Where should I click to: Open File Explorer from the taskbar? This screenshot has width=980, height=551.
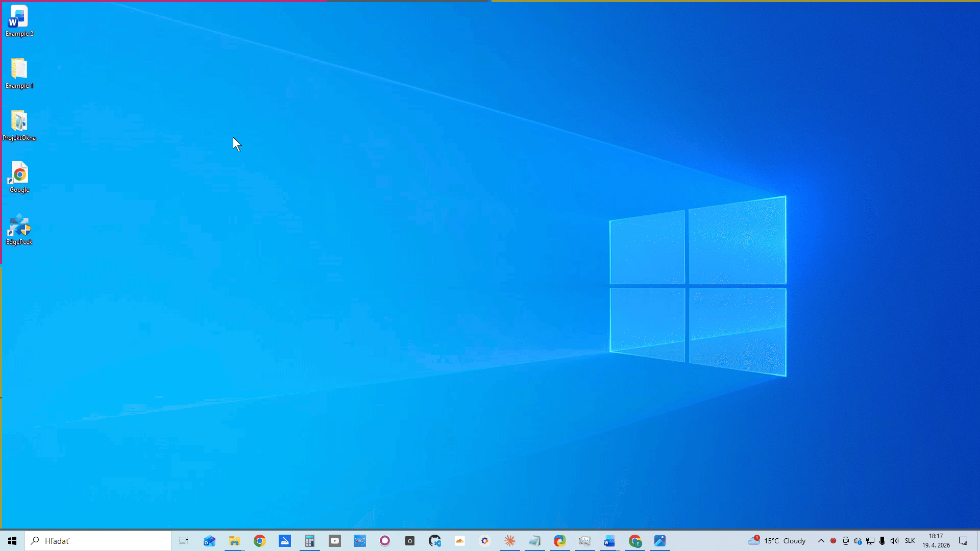point(234,541)
